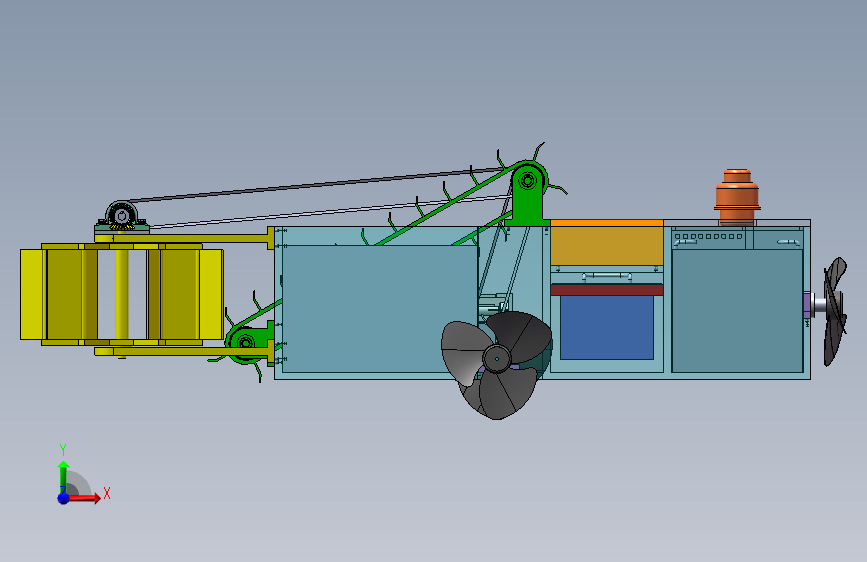Click the blue Z axis ball at triad origin

pyautogui.click(x=64, y=498)
